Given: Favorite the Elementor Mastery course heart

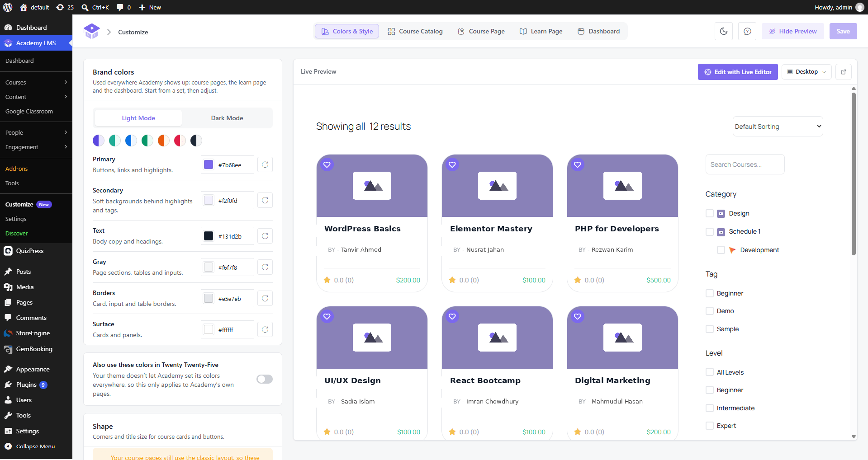Looking at the screenshot, I should (452, 164).
